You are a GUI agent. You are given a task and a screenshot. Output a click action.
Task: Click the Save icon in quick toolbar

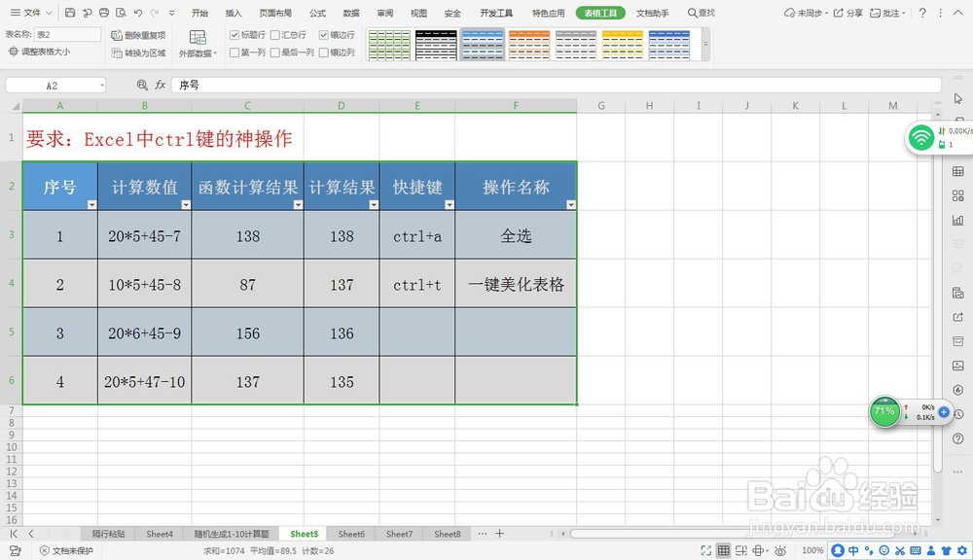70,13
